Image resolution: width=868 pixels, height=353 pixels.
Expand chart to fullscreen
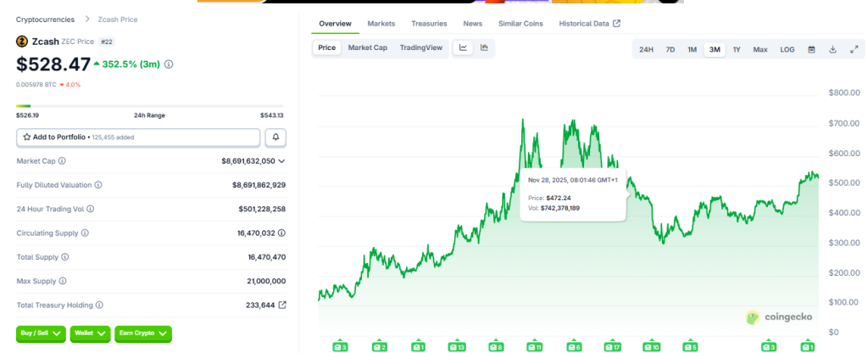854,50
